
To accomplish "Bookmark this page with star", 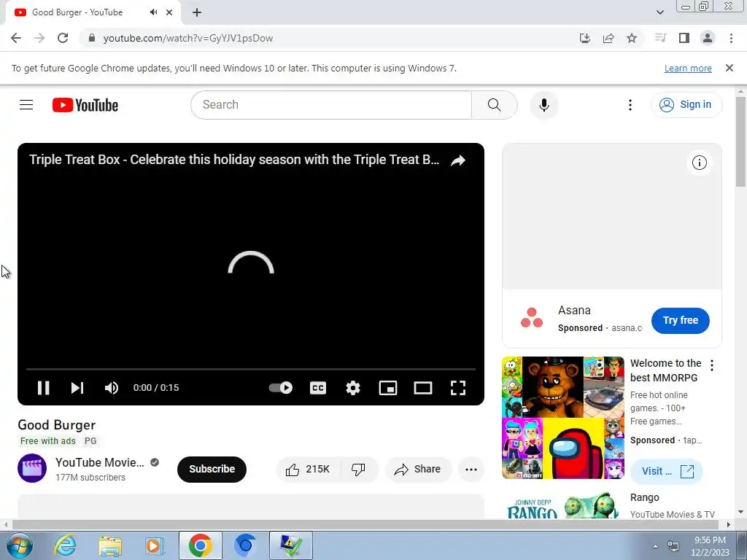I will pyautogui.click(x=632, y=38).
